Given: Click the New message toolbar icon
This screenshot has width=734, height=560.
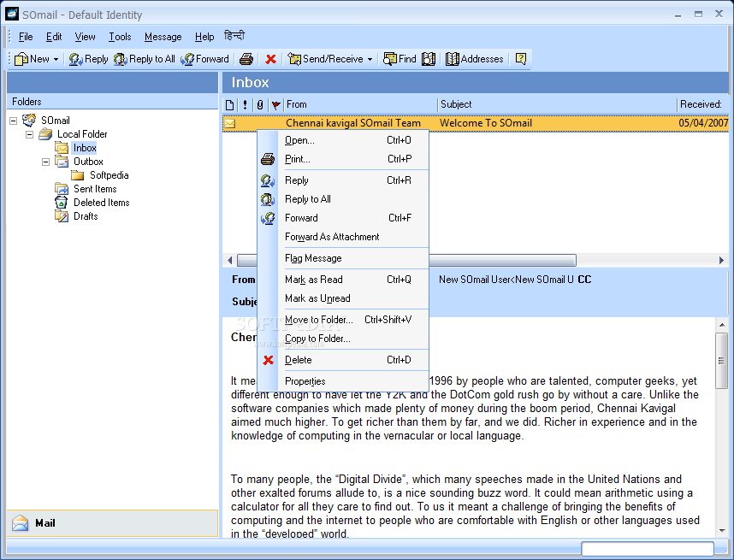Looking at the screenshot, I should [21, 59].
